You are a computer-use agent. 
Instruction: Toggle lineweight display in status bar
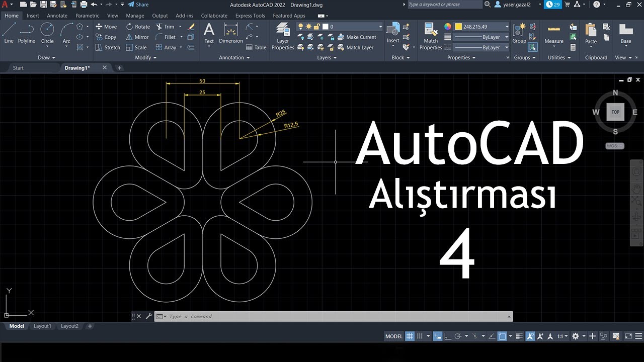[520, 336]
